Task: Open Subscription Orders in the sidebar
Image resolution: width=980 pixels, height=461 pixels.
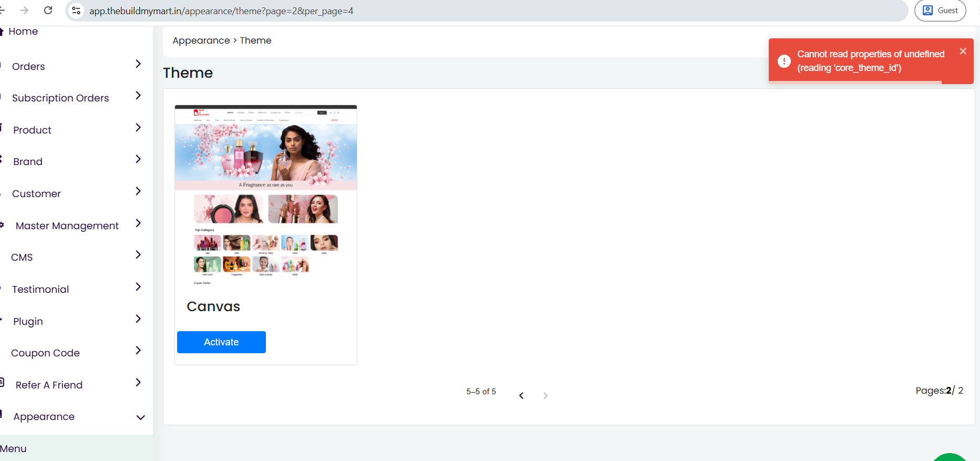Action: [x=60, y=98]
